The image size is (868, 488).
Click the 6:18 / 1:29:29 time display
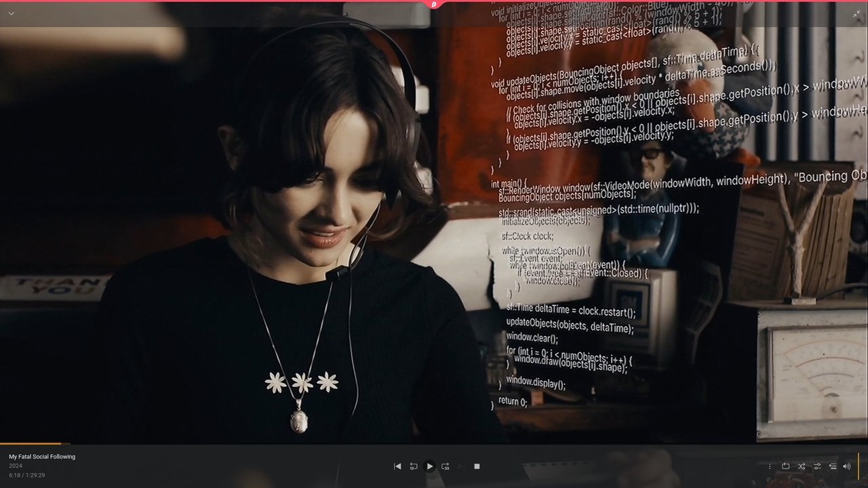point(27,475)
